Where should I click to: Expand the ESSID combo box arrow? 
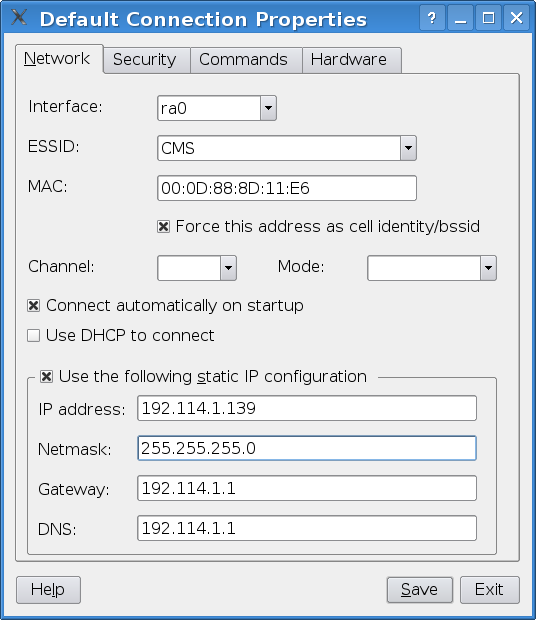(x=408, y=148)
